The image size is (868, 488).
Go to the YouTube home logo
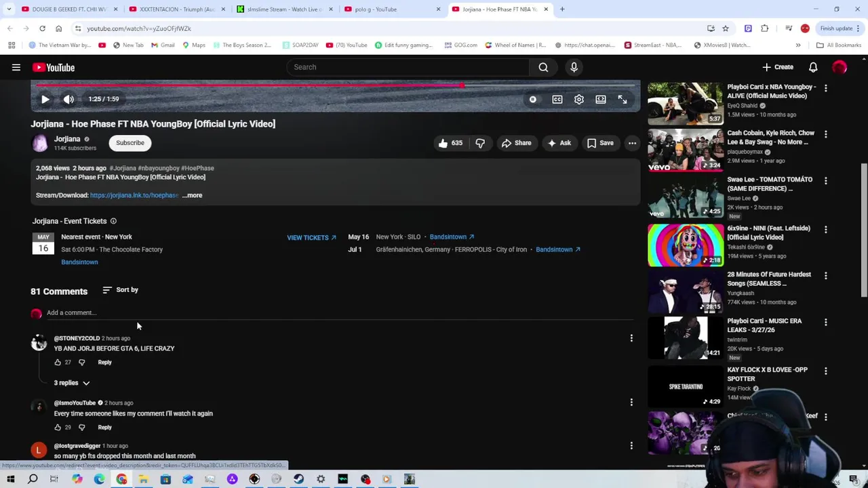(53, 67)
